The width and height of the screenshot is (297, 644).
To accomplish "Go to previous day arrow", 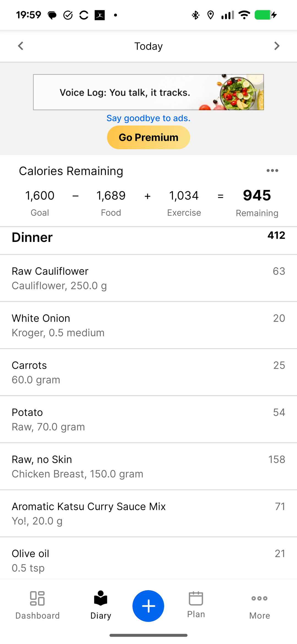I will pyautogui.click(x=21, y=46).
